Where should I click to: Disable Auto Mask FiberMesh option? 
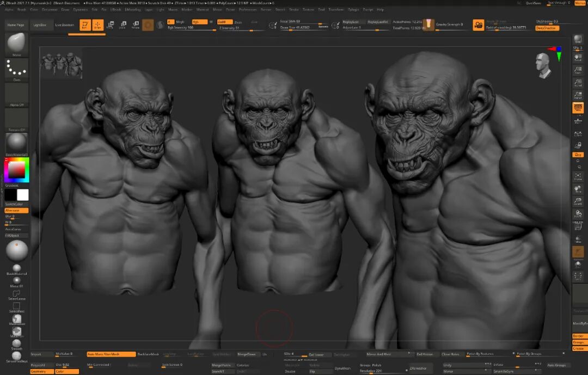[111, 354]
